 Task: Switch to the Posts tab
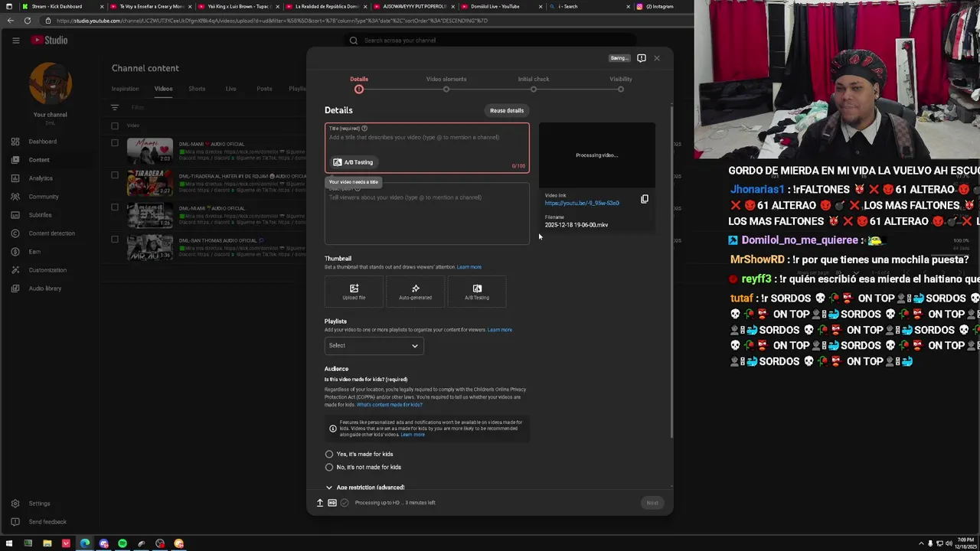click(x=264, y=89)
